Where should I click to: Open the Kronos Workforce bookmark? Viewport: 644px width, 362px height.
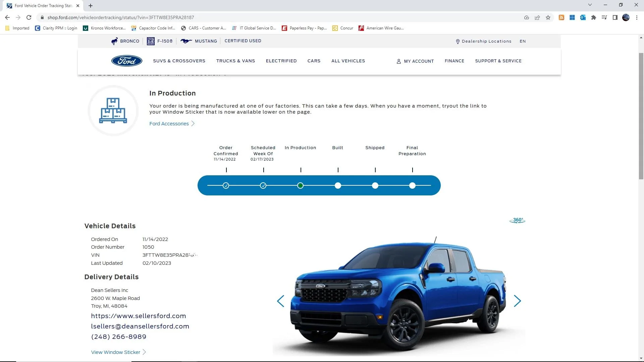[104, 28]
